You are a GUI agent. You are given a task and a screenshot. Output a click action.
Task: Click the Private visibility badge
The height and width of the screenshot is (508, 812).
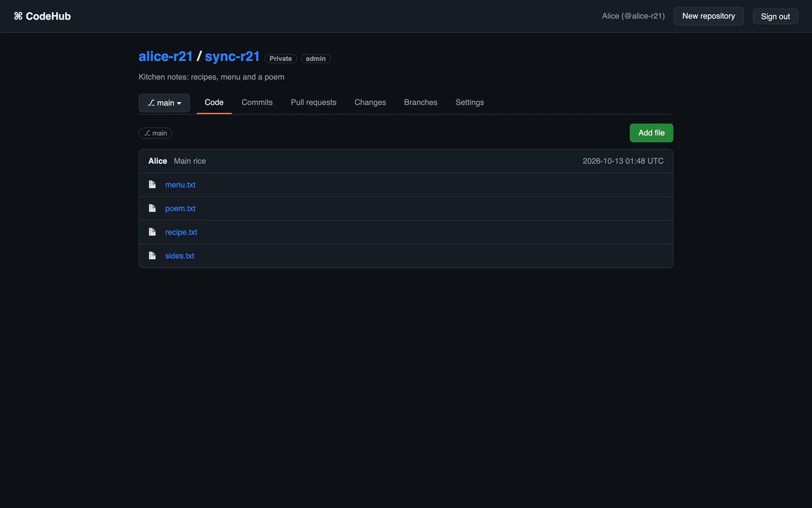[x=281, y=58]
